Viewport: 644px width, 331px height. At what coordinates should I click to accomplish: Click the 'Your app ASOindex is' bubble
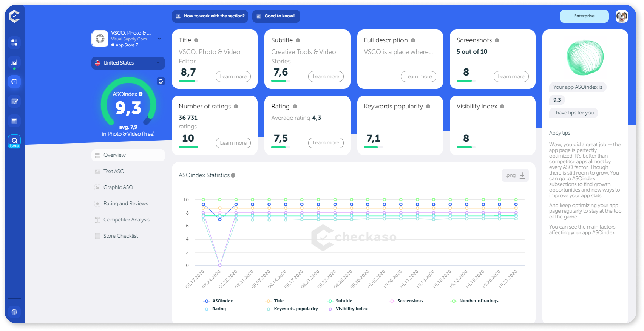(x=578, y=87)
